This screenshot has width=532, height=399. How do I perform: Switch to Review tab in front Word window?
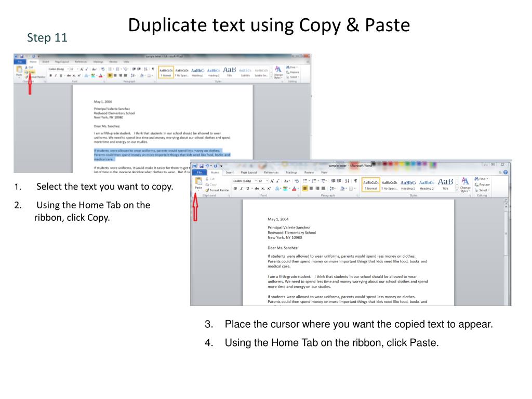(309, 172)
